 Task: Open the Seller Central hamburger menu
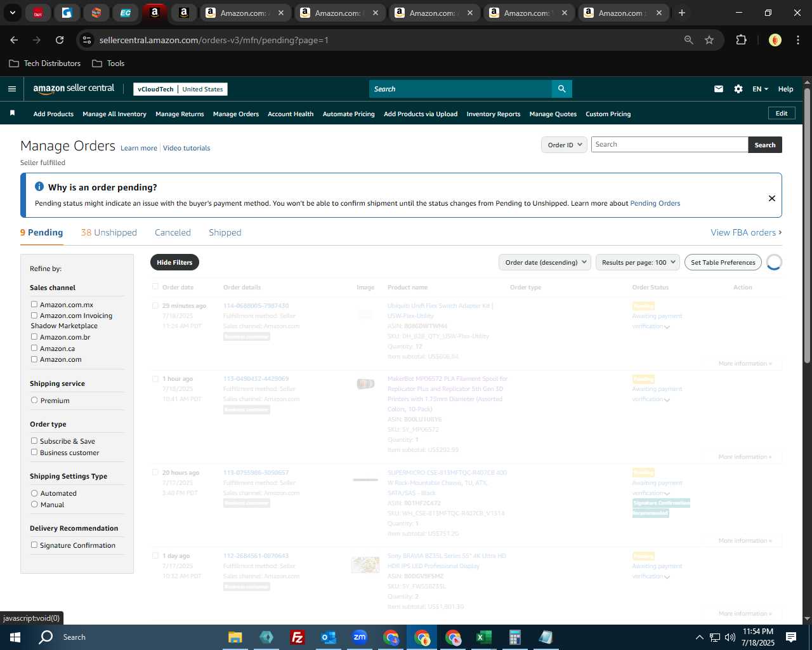[x=11, y=89]
